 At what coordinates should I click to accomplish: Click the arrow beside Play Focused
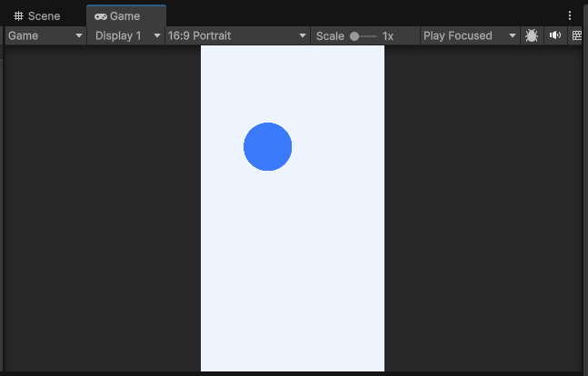(512, 35)
